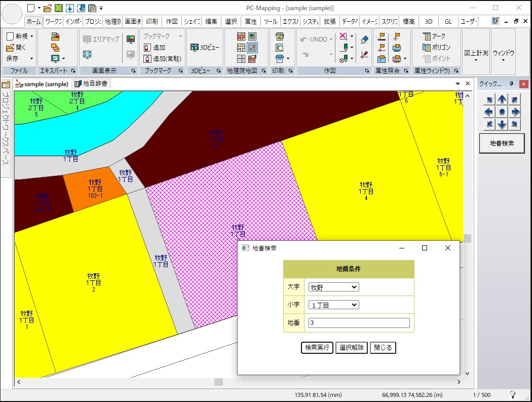Add a resident bookmark with 追加(常駐)
The image size is (532, 402).
click(x=162, y=59)
